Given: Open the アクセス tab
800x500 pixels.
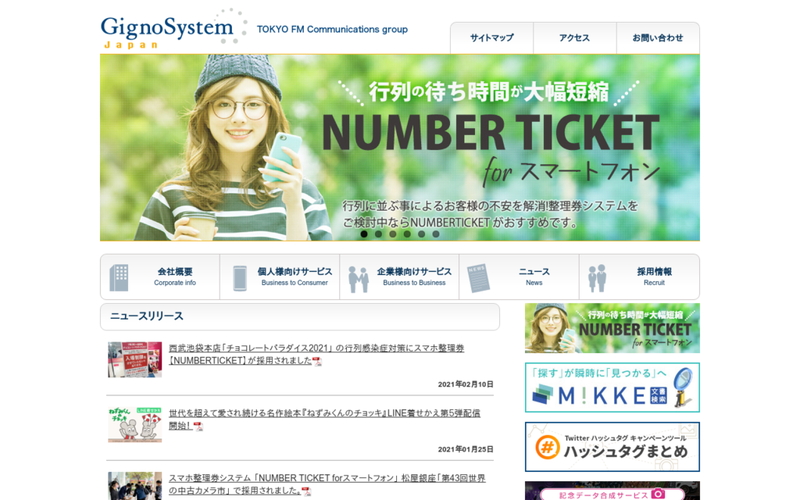Looking at the screenshot, I should [574, 38].
